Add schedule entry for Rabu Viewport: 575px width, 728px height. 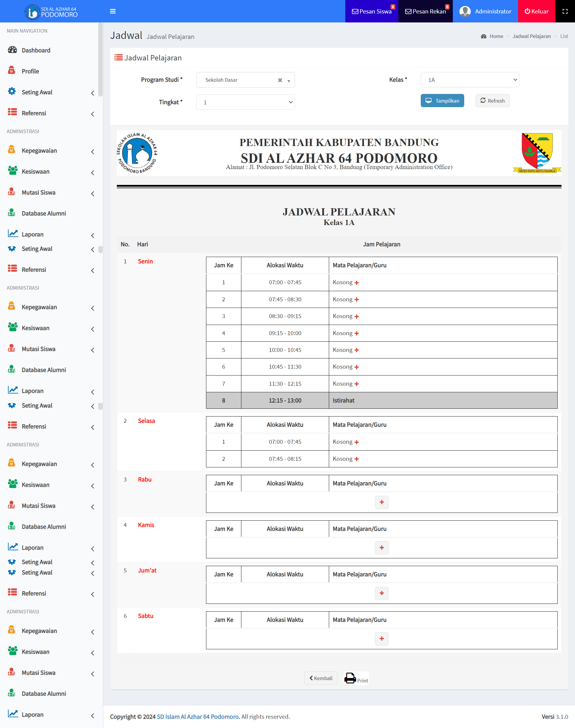pos(382,502)
